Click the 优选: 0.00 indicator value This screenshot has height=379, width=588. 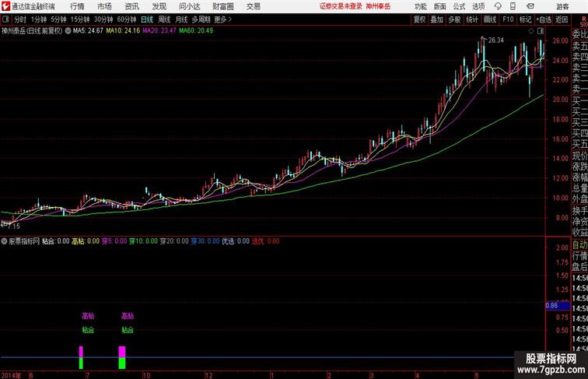click(x=236, y=241)
